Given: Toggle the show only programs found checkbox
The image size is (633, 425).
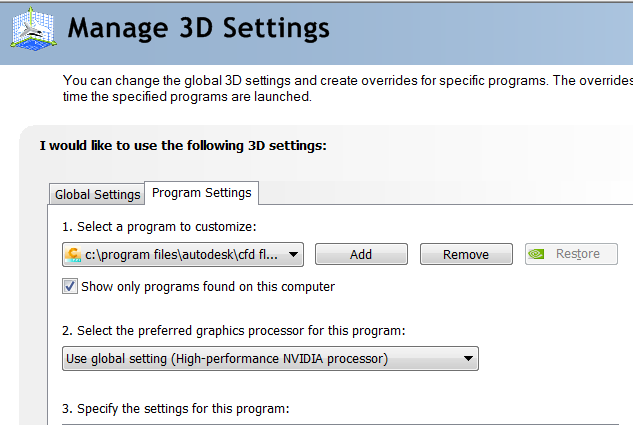Looking at the screenshot, I should (70, 287).
